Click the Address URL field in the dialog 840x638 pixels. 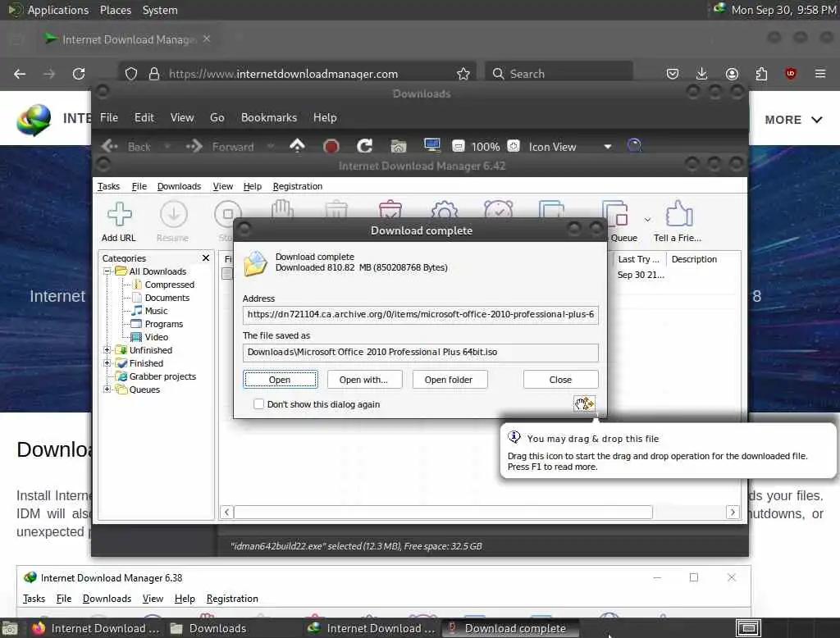[421, 314]
